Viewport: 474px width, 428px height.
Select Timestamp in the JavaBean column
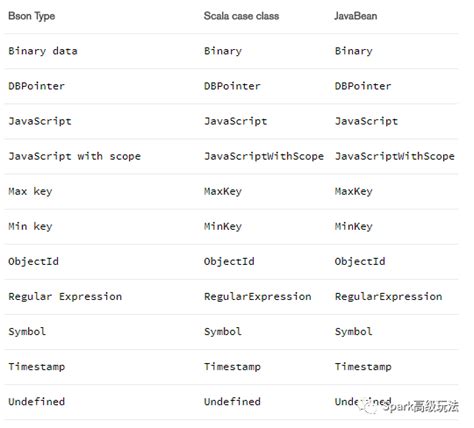[x=363, y=367]
